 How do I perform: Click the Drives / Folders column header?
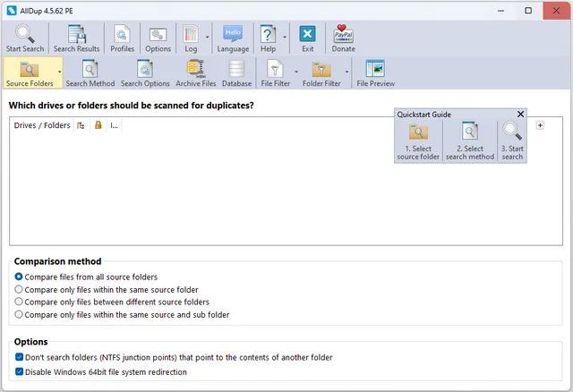coord(42,125)
